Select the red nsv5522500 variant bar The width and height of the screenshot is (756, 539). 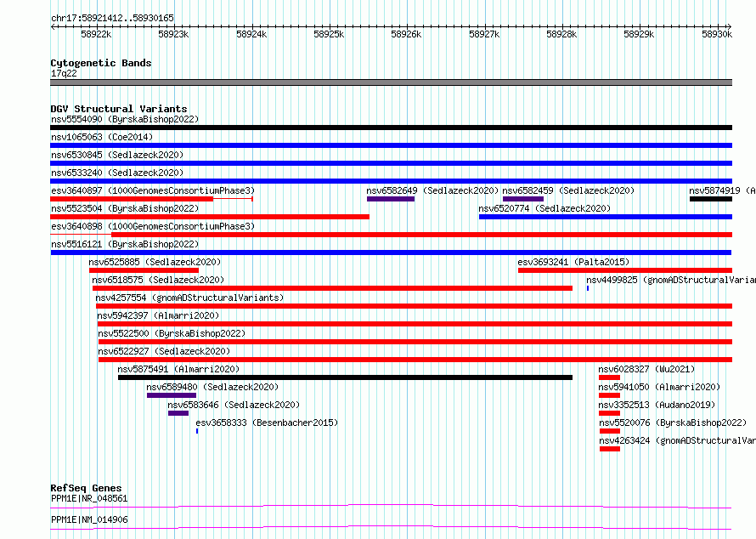[x=415, y=342]
